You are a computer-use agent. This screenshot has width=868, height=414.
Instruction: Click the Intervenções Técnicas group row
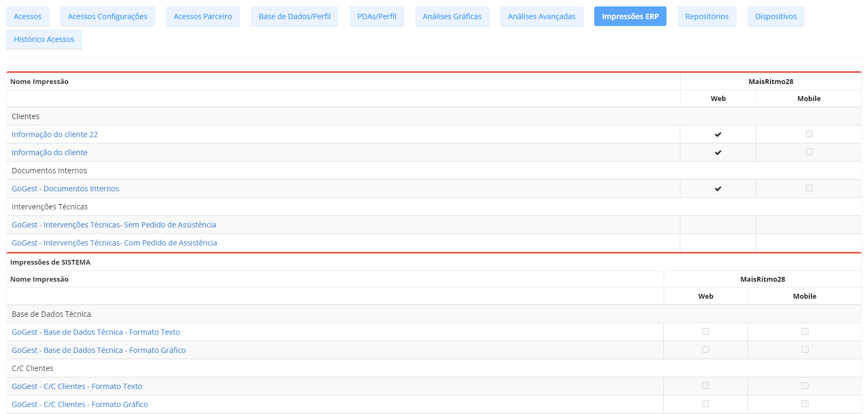[434, 207]
